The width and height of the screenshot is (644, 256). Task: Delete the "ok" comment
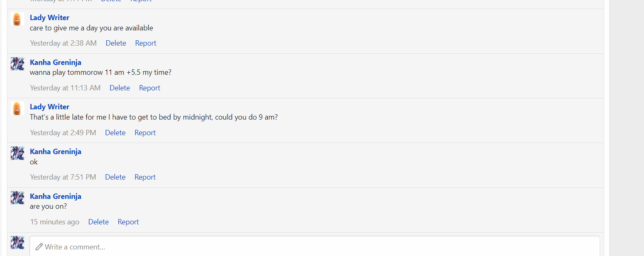[x=115, y=177]
